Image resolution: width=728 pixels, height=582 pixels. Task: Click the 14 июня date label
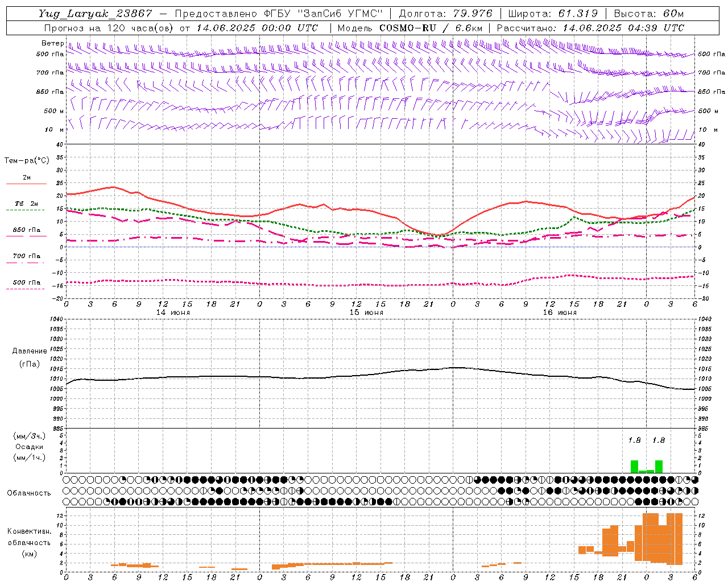click(x=173, y=313)
